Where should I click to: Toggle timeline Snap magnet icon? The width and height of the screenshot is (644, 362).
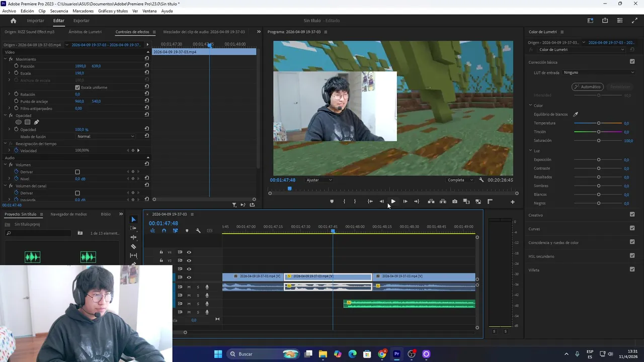coord(164,231)
